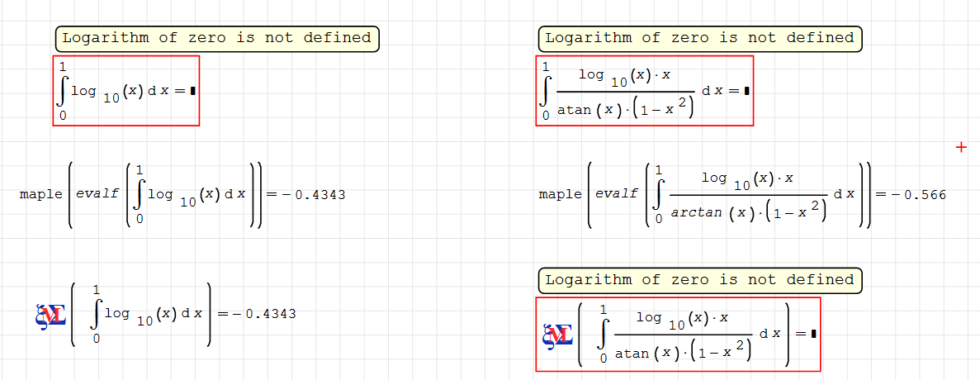
Task: Click the -0.4343 result beside the left maple evalf
Action: (312, 195)
